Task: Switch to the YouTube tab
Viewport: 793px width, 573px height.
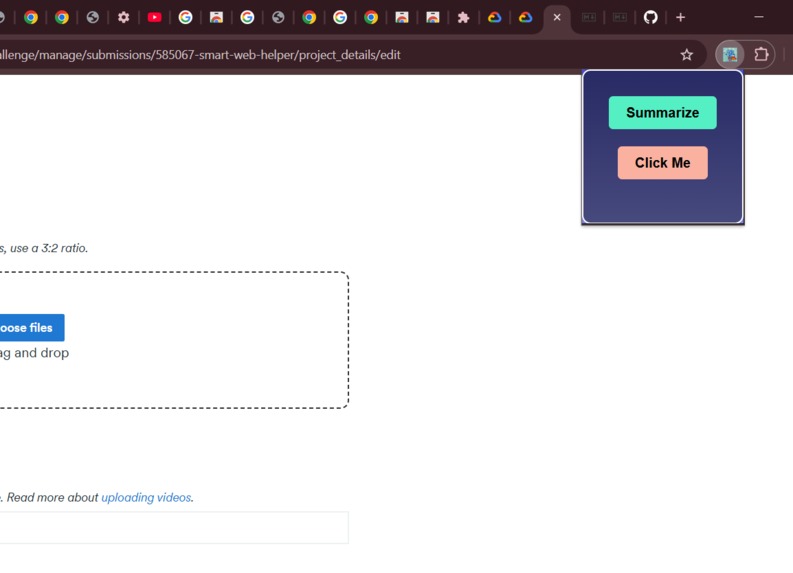Action: pos(154,18)
